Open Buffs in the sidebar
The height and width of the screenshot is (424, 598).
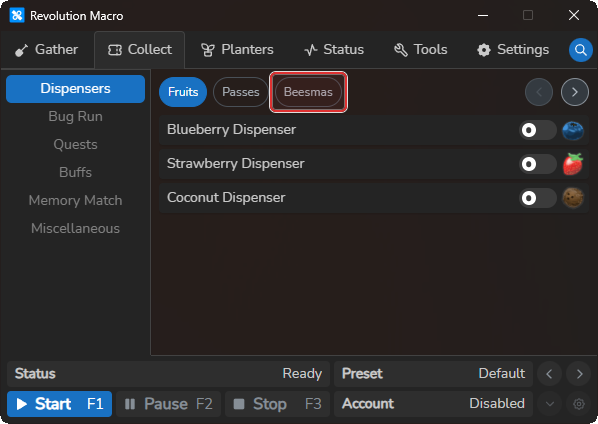pyautogui.click(x=76, y=172)
